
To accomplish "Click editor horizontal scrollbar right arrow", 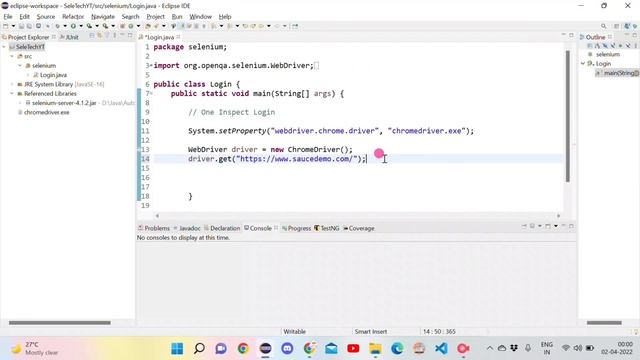I will [x=558, y=216].
